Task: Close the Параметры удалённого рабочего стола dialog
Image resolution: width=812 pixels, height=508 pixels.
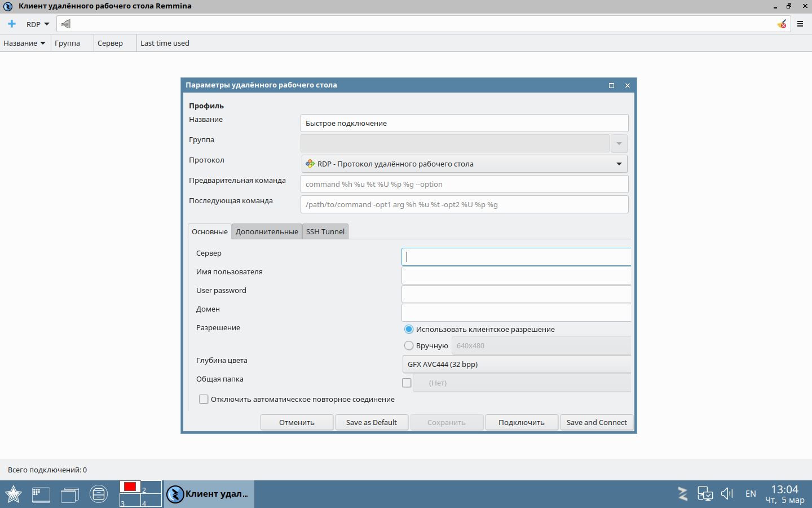Action: (x=628, y=85)
